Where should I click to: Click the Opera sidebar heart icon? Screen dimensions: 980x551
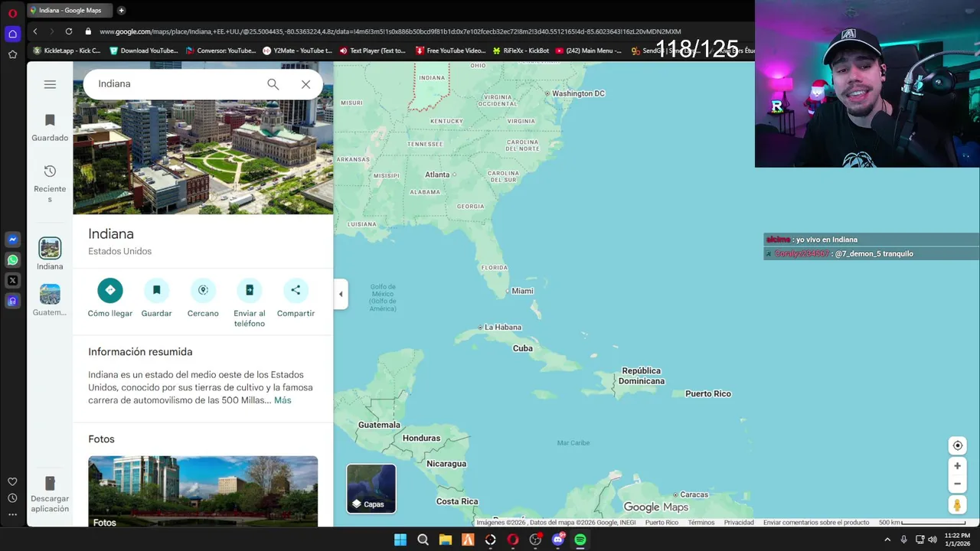tap(12, 481)
